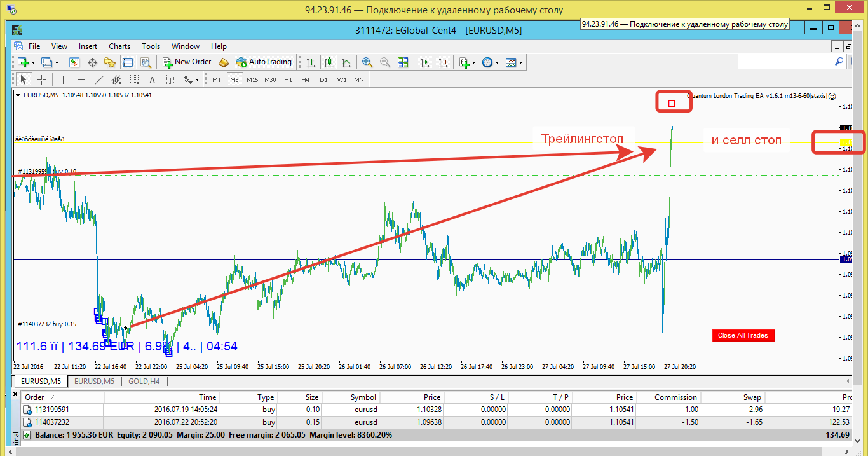Zoom in on the chart
Viewport: 868px width, 456px height.
(367, 62)
